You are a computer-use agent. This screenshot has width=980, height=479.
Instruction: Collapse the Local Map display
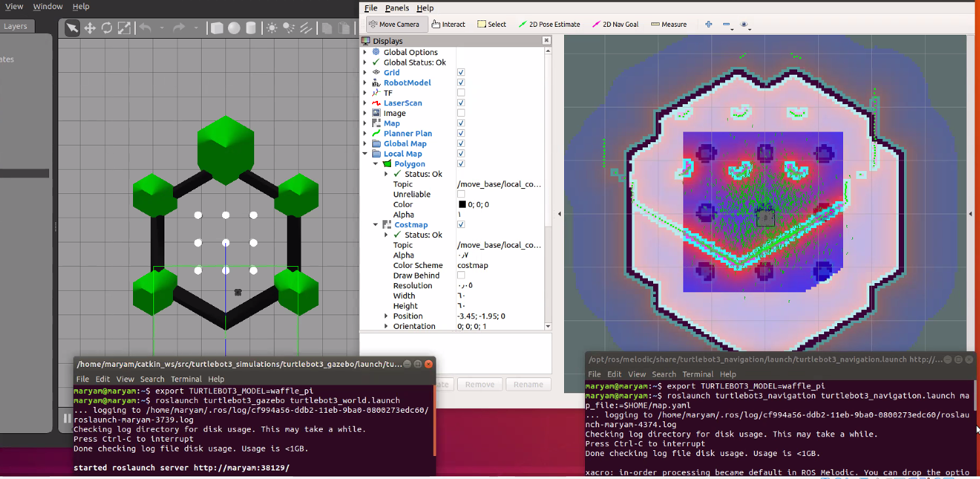[365, 154]
